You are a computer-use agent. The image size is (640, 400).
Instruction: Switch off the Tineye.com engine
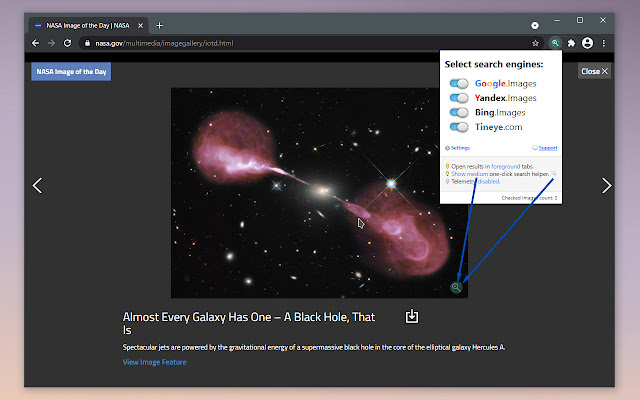[459, 127]
